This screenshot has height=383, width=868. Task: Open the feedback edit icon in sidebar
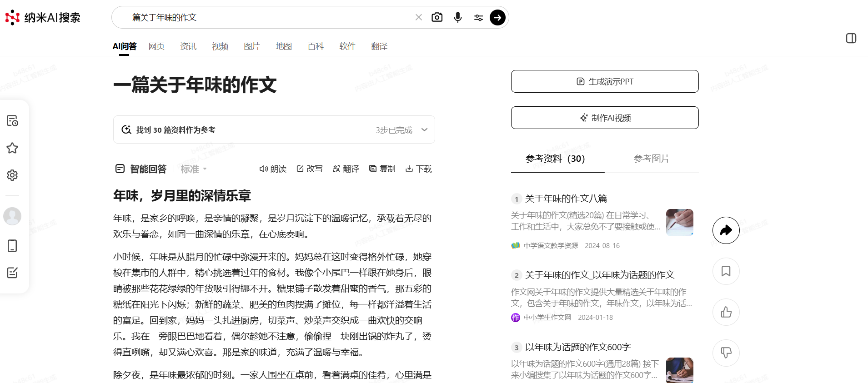point(12,273)
